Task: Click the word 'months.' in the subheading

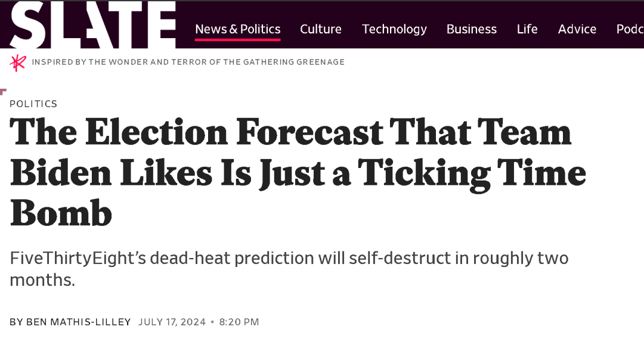Action: [x=42, y=280]
